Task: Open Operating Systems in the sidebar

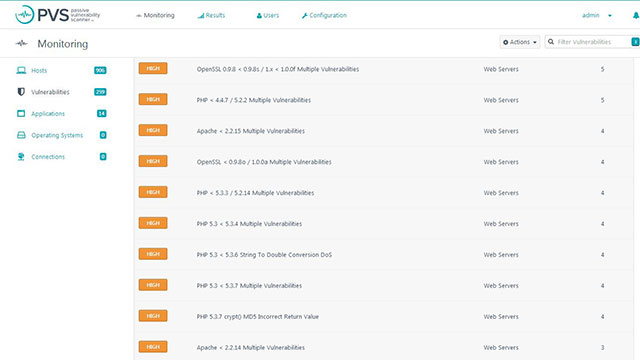Action: 57,136
